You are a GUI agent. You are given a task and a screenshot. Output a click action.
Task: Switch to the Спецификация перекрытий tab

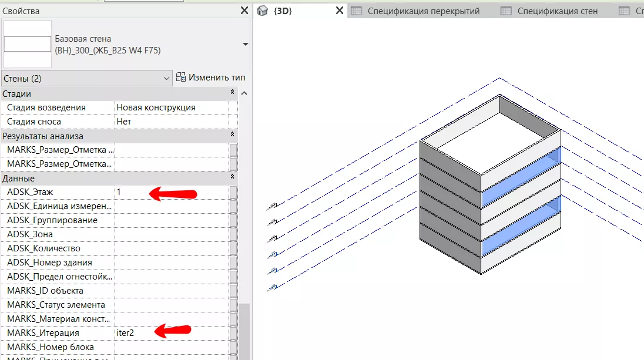click(x=423, y=11)
